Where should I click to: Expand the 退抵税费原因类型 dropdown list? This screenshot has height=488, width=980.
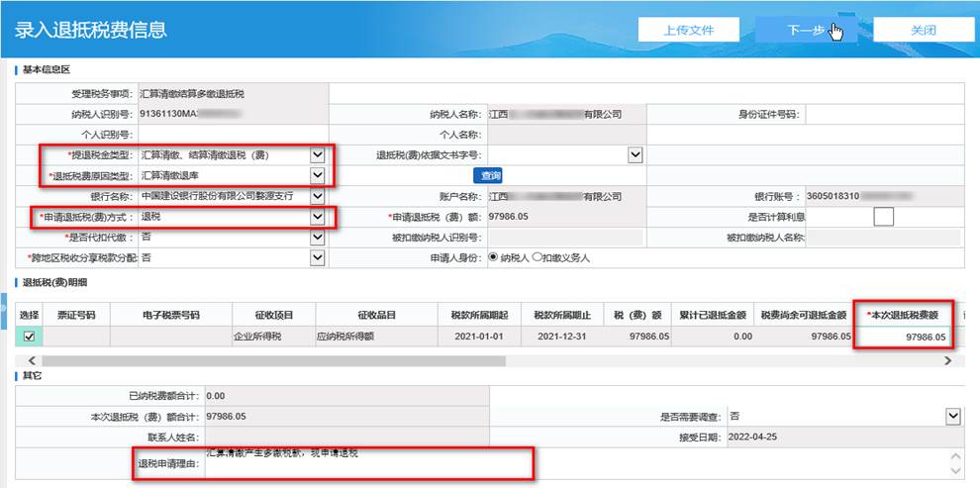click(x=317, y=175)
